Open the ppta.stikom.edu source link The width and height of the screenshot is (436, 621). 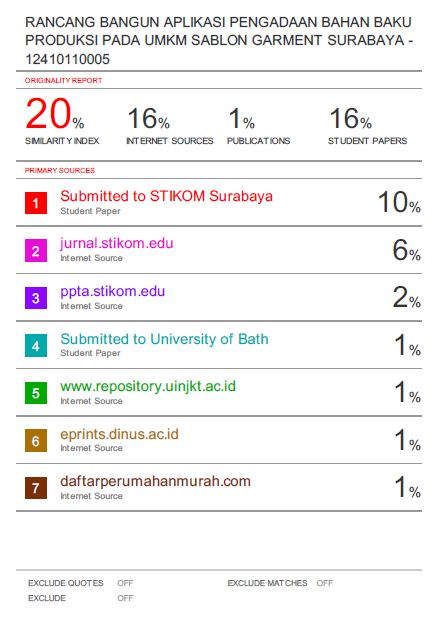tap(112, 291)
